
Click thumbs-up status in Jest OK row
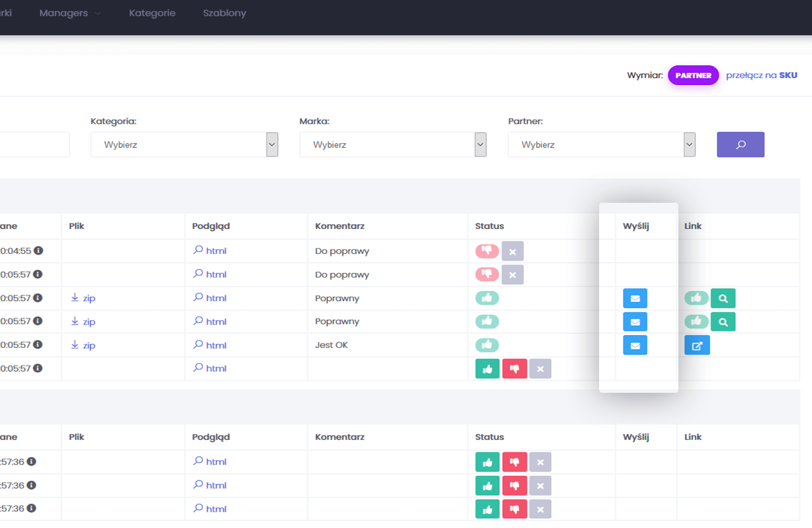coord(487,345)
